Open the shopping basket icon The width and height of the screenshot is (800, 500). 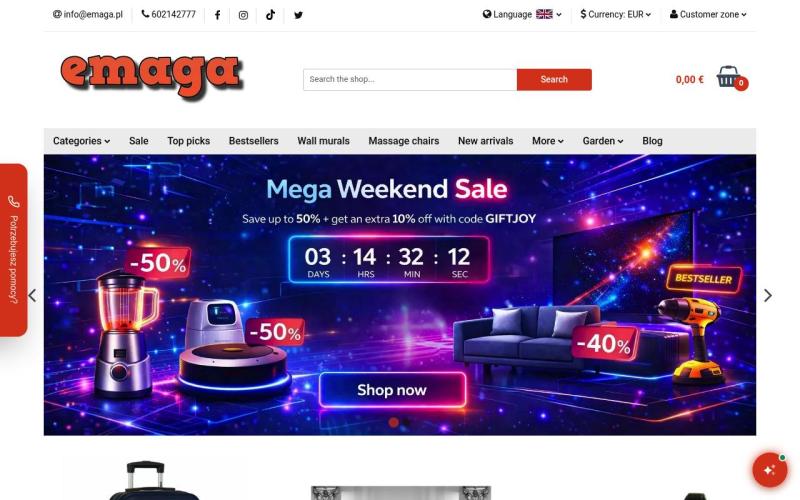coord(728,77)
